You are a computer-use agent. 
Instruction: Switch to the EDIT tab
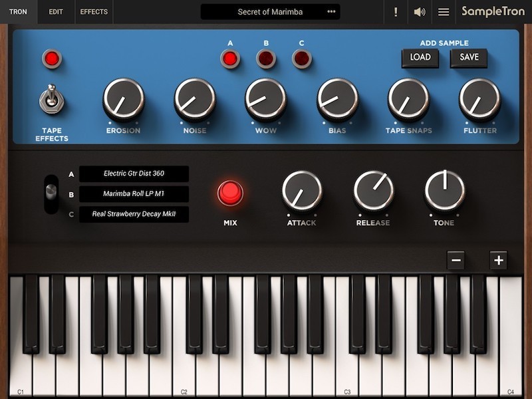click(x=56, y=12)
